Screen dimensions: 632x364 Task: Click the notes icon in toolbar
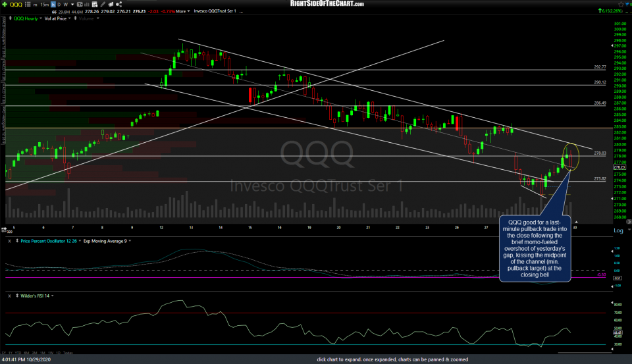pos(111,5)
